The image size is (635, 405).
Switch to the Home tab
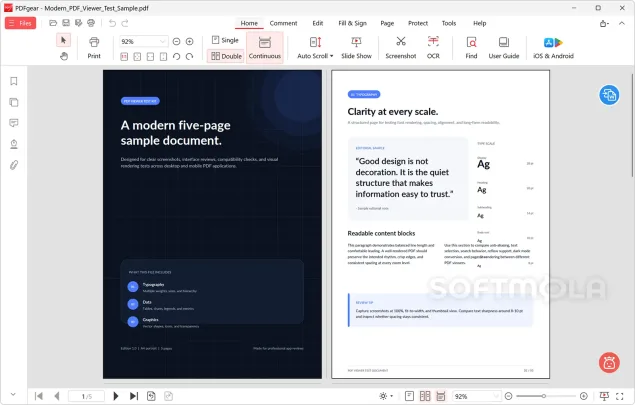tap(249, 23)
